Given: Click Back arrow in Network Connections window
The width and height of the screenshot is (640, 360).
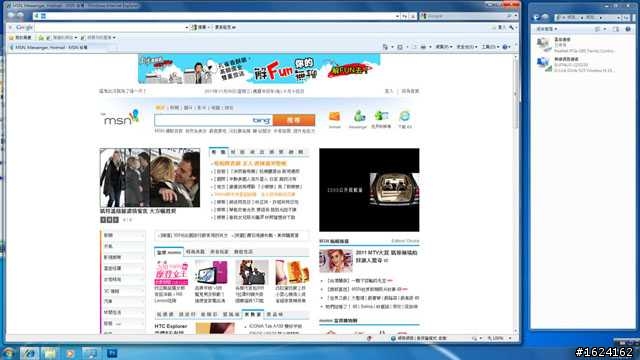Looking at the screenshot, I should (536, 17).
